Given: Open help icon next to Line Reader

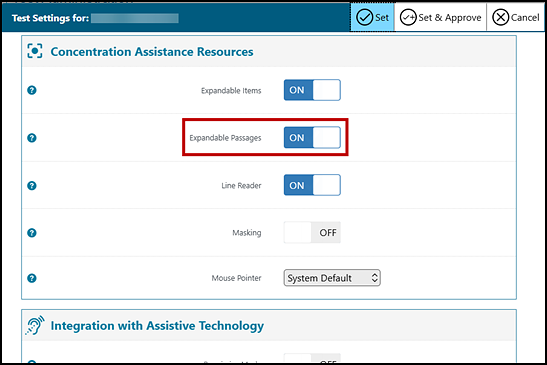Looking at the screenshot, I should tap(32, 186).
